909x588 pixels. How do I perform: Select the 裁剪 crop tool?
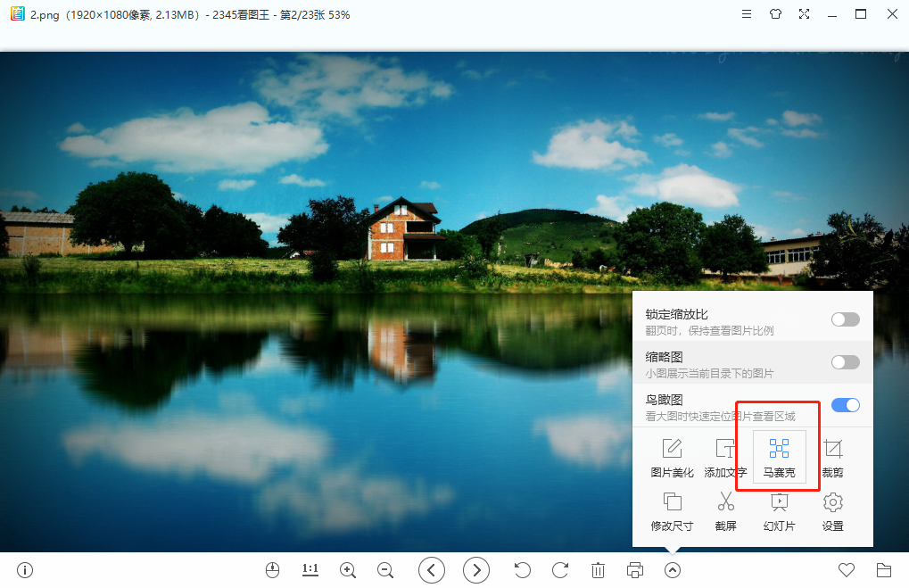point(831,455)
